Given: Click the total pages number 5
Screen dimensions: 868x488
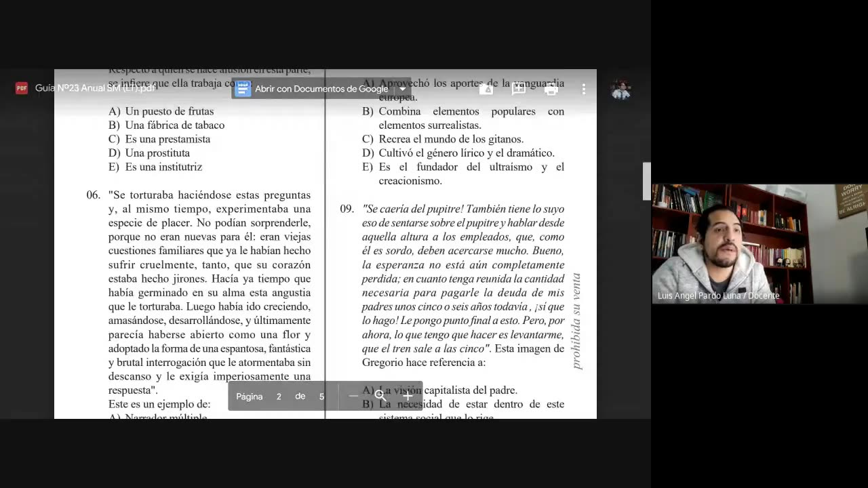Looking at the screenshot, I should [321, 396].
